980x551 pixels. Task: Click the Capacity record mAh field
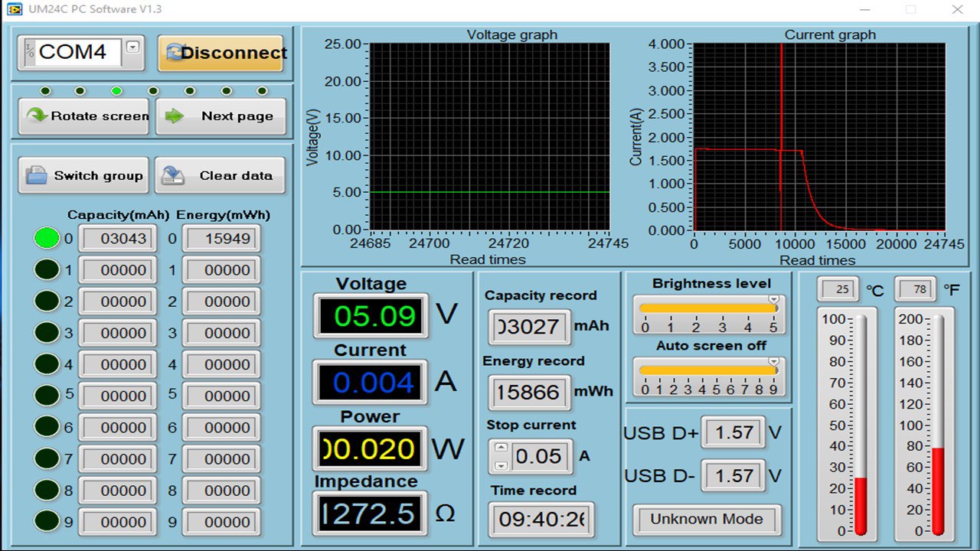pos(530,327)
